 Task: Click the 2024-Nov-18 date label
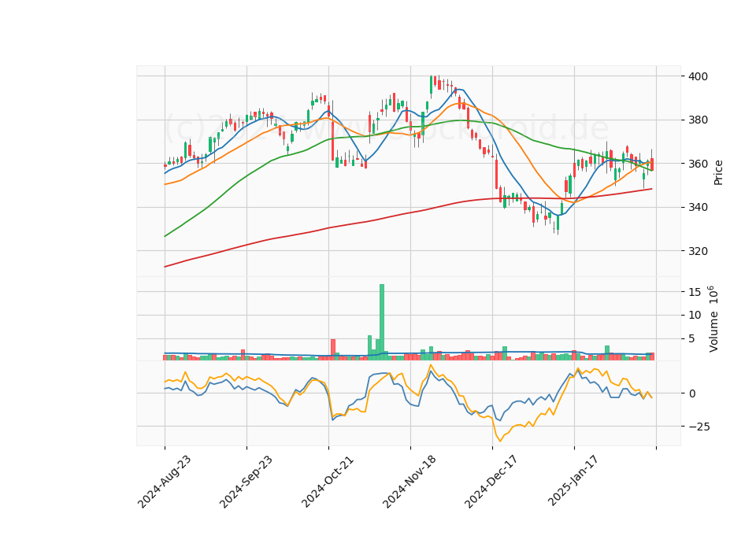tap(409, 482)
